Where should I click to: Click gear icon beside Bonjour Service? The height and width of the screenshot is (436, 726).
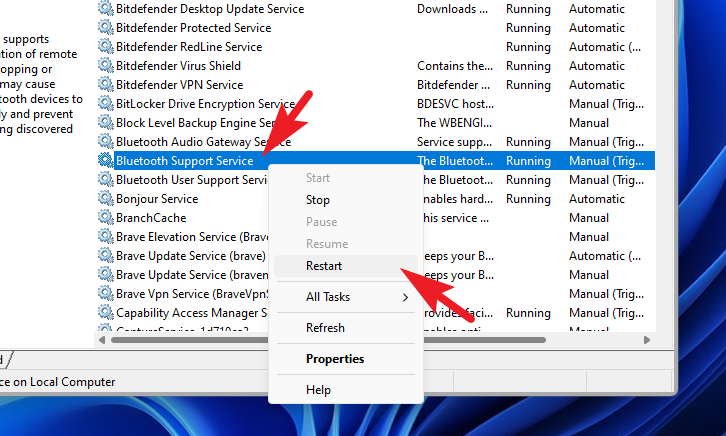pyautogui.click(x=106, y=198)
